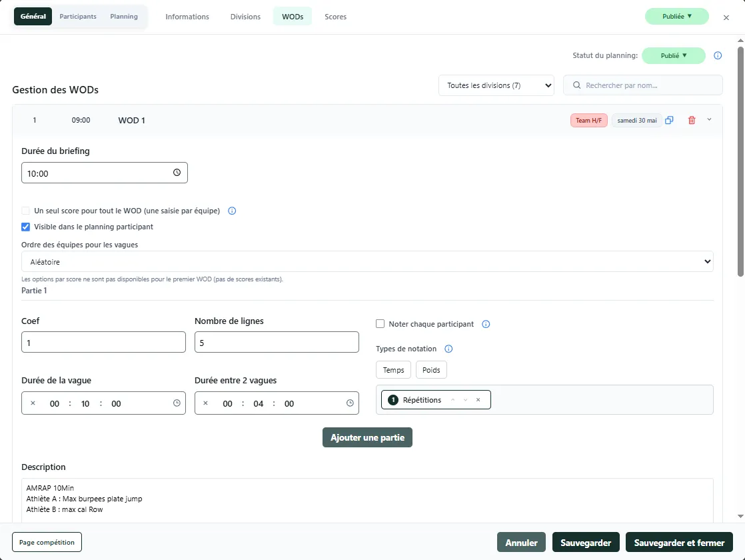Enable the Noter chaque participant checkbox
Image resolution: width=745 pixels, height=560 pixels.
[x=380, y=324]
